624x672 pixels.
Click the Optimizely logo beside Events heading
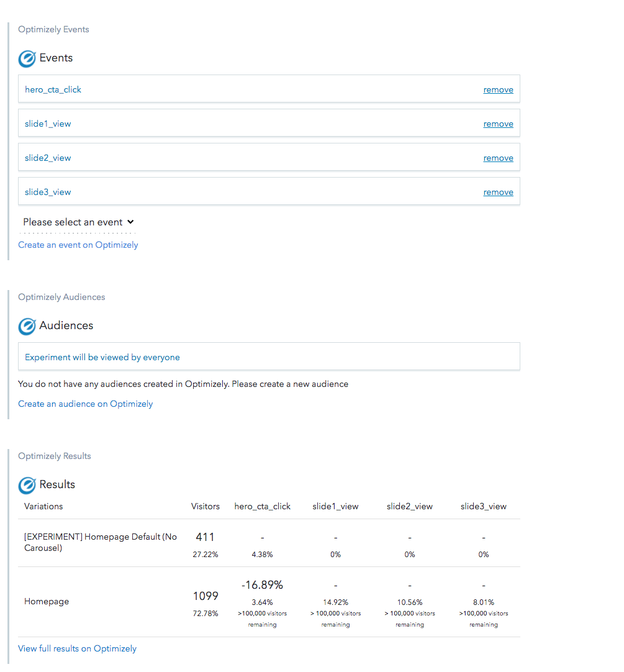coord(27,59)
